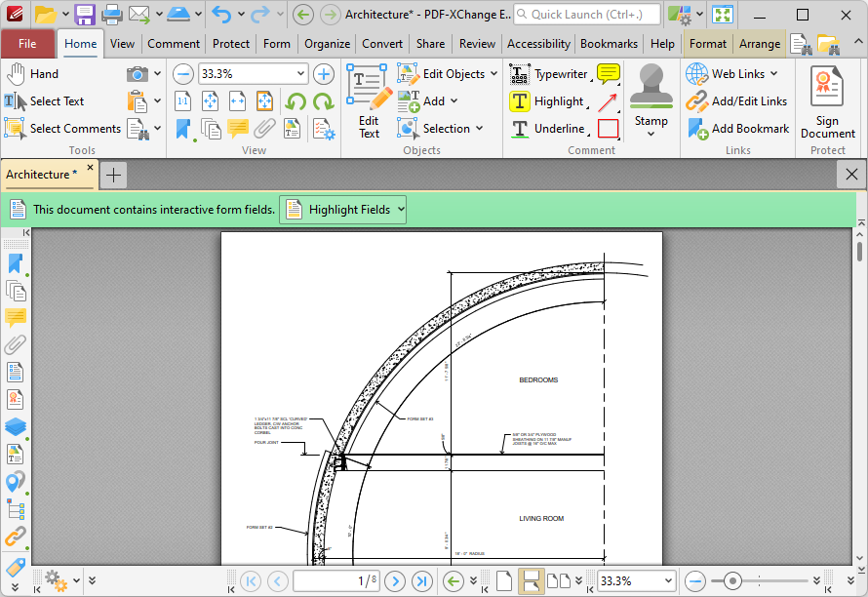The height and width of the screenshot is (597, 868).
Task: Open the Arrange contextual tab
Action: coord(760,44)
